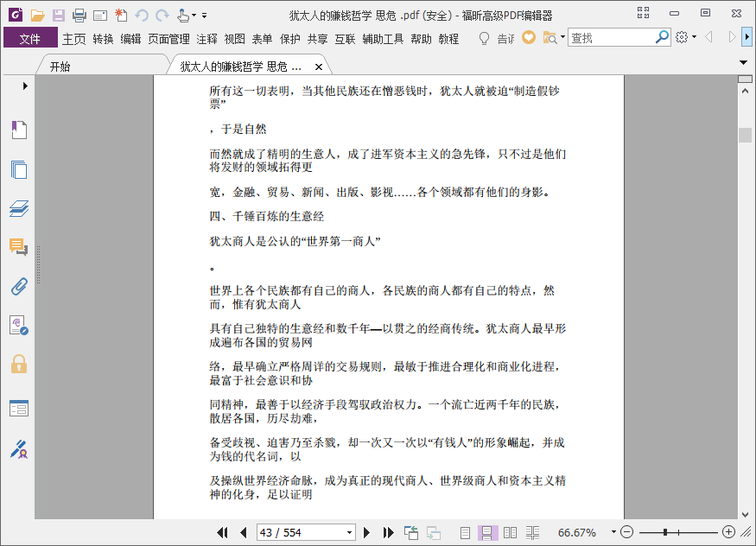Click the email document icon
Viewport: 756px width, 546px height.
[100, 16]
